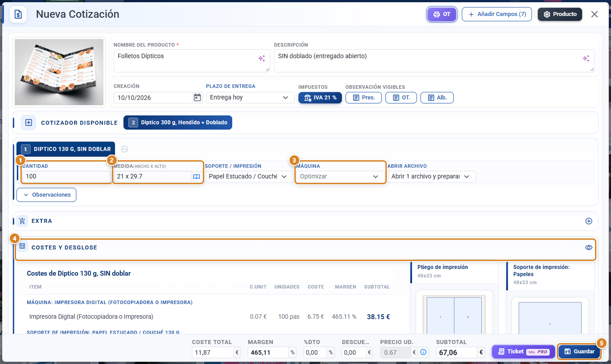Click Añadir Campos (7) button

(x=497, y=14)
